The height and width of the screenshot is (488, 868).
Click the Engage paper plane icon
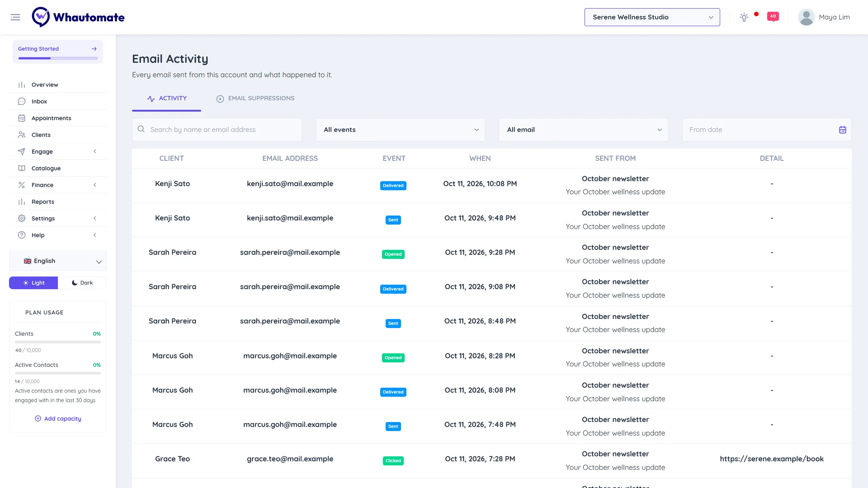[x=22, y=152]
